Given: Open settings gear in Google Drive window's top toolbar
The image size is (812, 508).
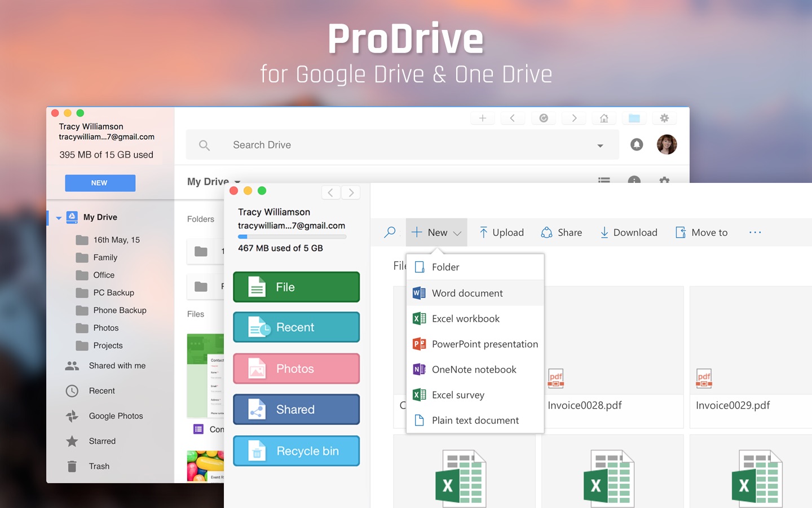Looking at the screenshot, I should point(664,118).
